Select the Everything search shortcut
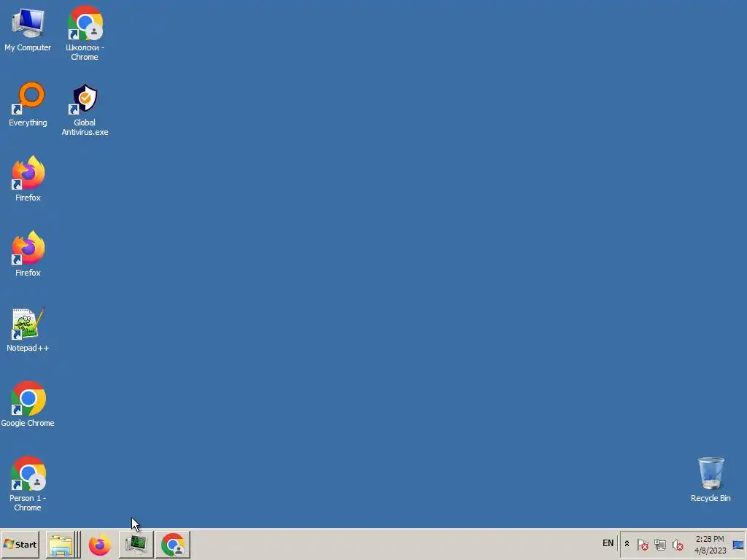Image resolution: width=747 pixels, height=560 pixels. [x=28, y=98]
